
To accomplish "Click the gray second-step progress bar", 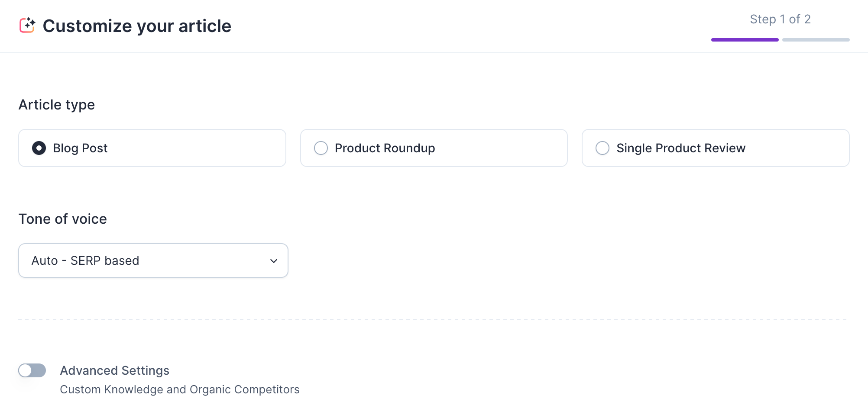I will click(816, 40).
